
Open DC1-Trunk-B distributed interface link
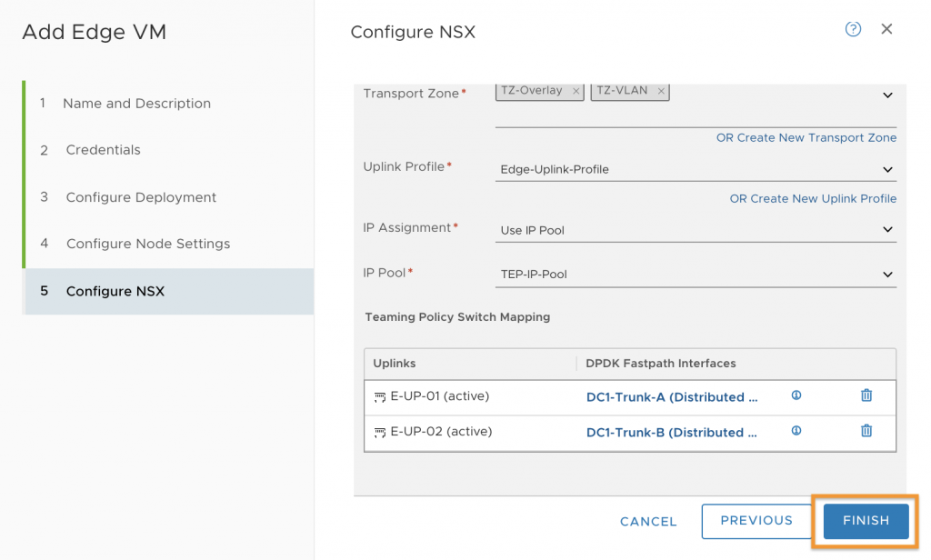click(672, 433)
